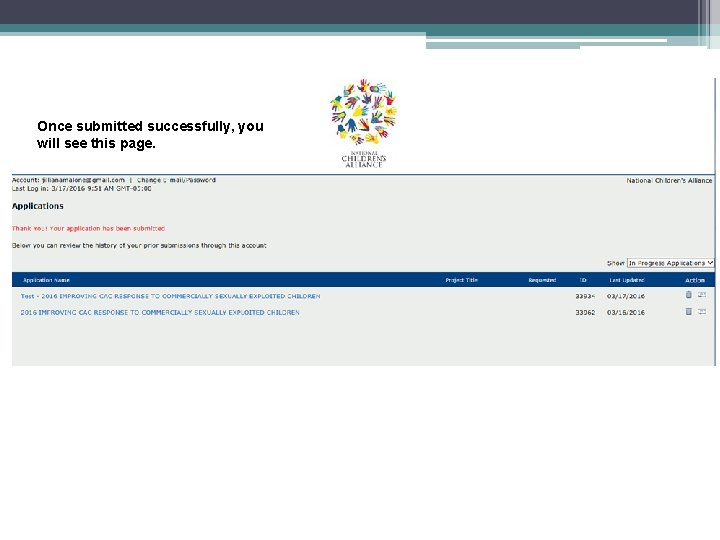This screenshot has width=720, height=540.
Task: Click trash icon for application 33062
Action: (x=688, y=311)
